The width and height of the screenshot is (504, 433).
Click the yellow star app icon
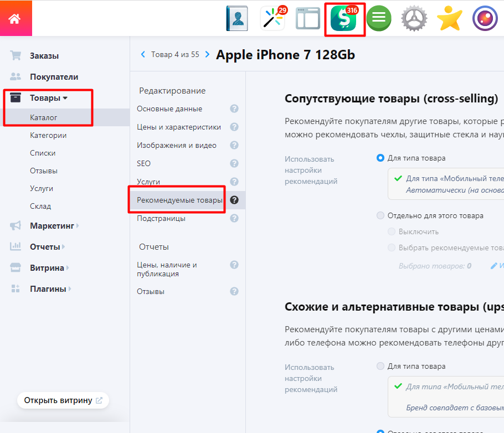[x=449, y=19]
